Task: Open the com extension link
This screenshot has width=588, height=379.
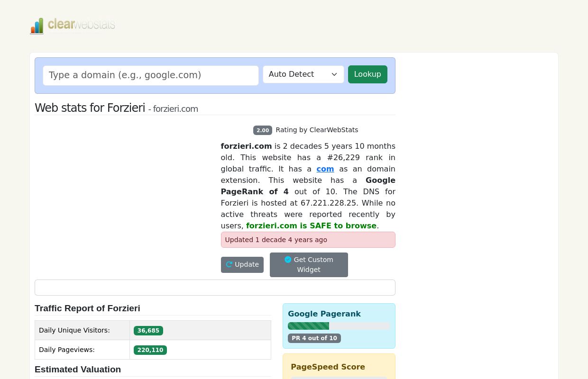Action: [x=325, y=169]
